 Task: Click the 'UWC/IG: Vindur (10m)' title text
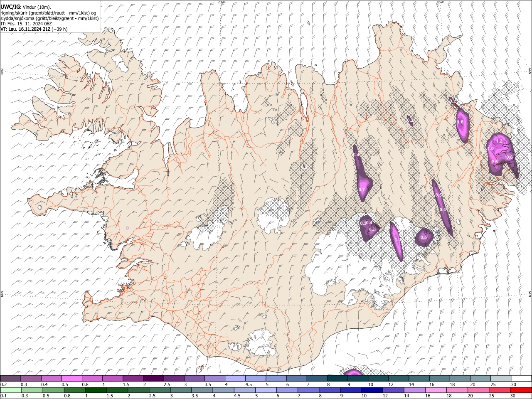pyautogui.click(x=26, y=7)
